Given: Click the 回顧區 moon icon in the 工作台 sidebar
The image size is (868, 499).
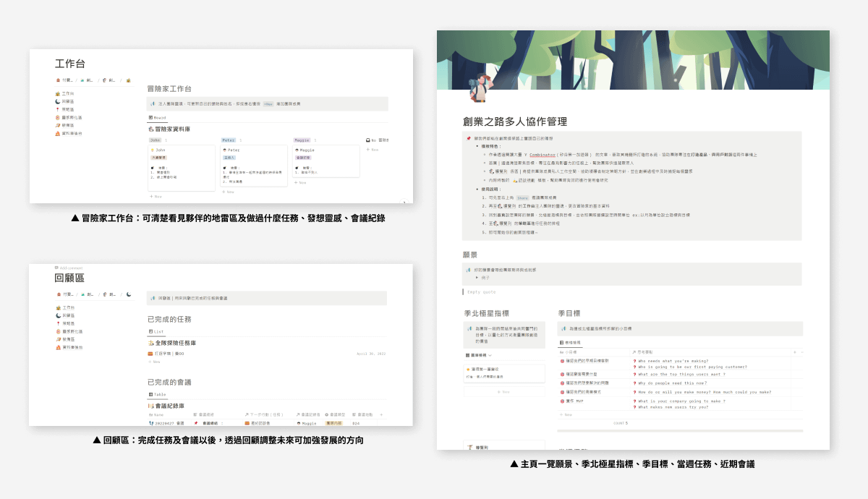Looking at the screenshot, I should (58, 102).
